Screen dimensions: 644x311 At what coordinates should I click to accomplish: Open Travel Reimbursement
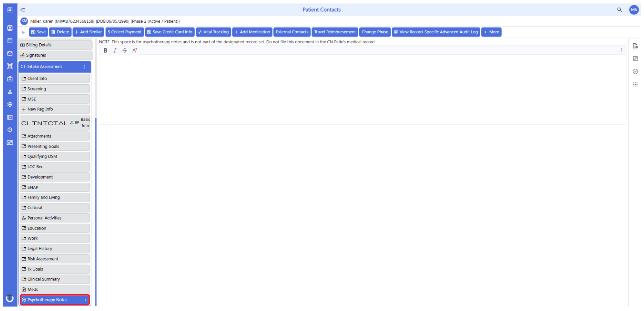tap(335, 32)
